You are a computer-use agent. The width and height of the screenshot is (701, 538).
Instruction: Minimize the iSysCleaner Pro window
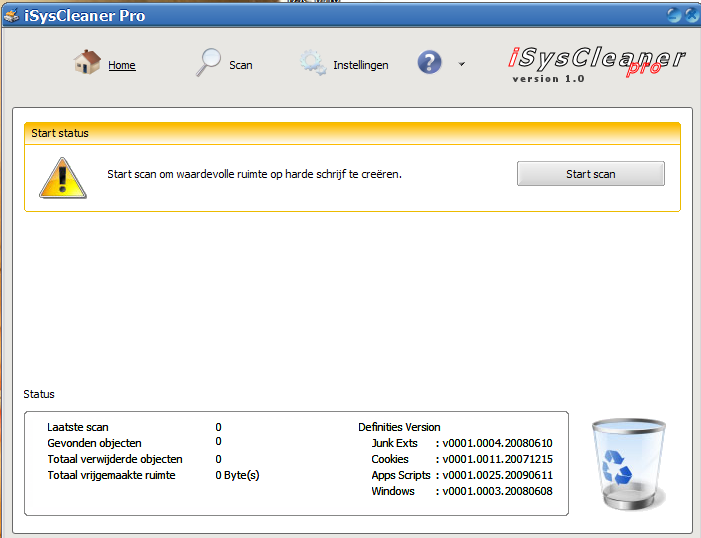[x=674, y=15]
